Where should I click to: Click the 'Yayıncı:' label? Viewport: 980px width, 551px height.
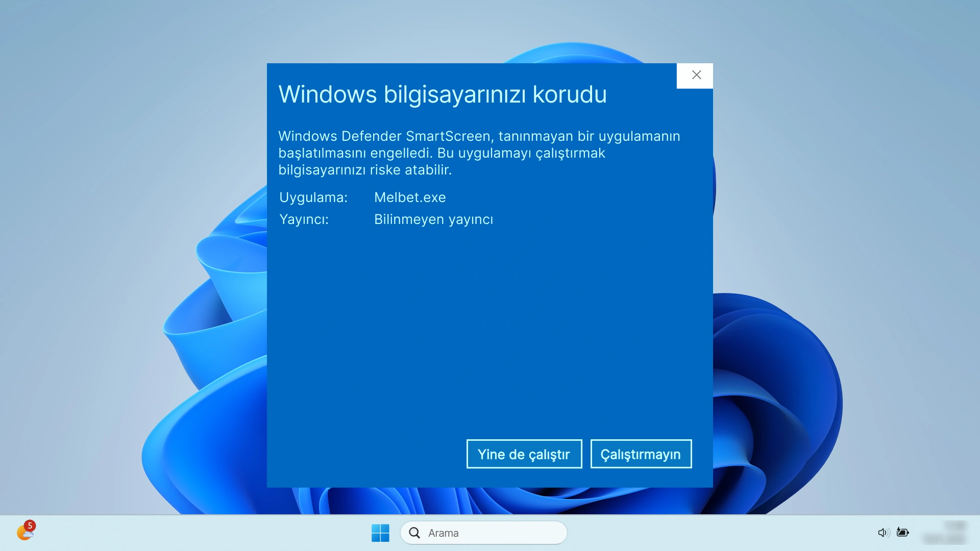[x=304, y=219]
